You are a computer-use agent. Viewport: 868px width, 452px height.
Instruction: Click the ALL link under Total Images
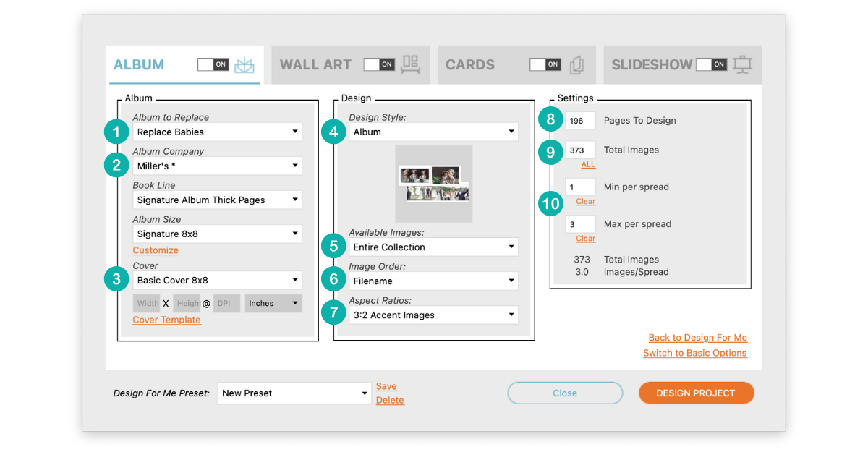coord(588,164)
